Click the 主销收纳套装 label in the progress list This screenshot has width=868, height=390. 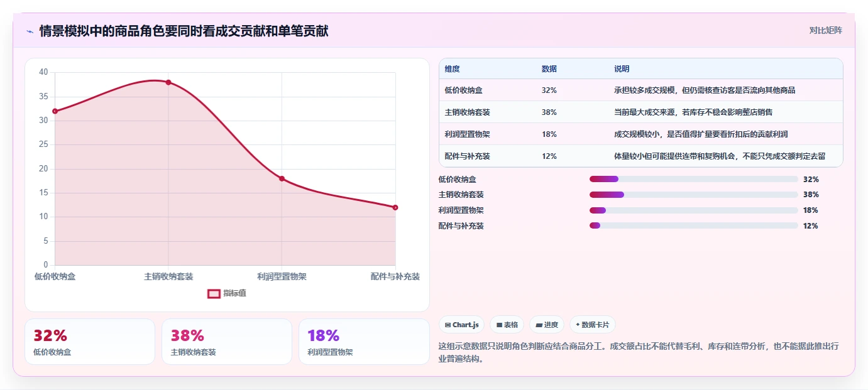click(461, 195)
